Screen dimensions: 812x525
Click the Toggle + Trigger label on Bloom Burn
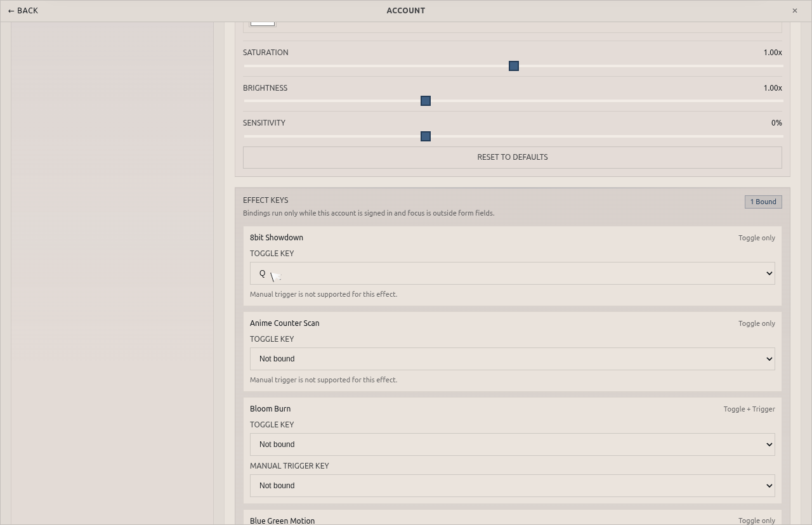pyautogui.click(x=749, y=409)
